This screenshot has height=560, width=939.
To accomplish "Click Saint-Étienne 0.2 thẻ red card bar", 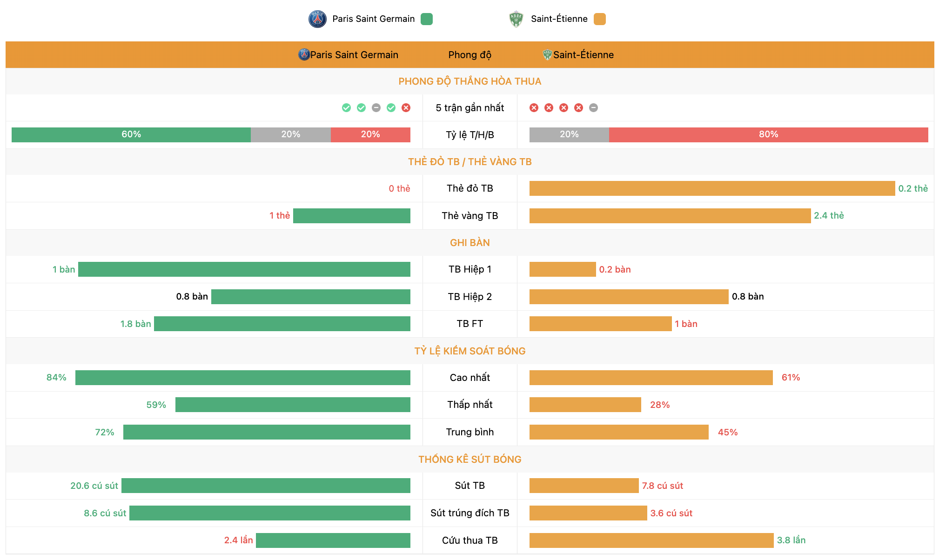I will click(x=712, y=188).
